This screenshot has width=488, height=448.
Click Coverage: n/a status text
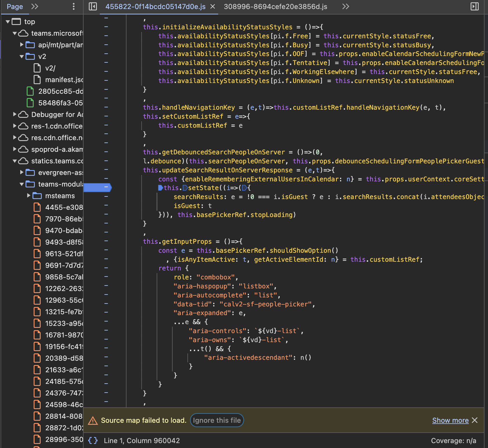point(453,441)
